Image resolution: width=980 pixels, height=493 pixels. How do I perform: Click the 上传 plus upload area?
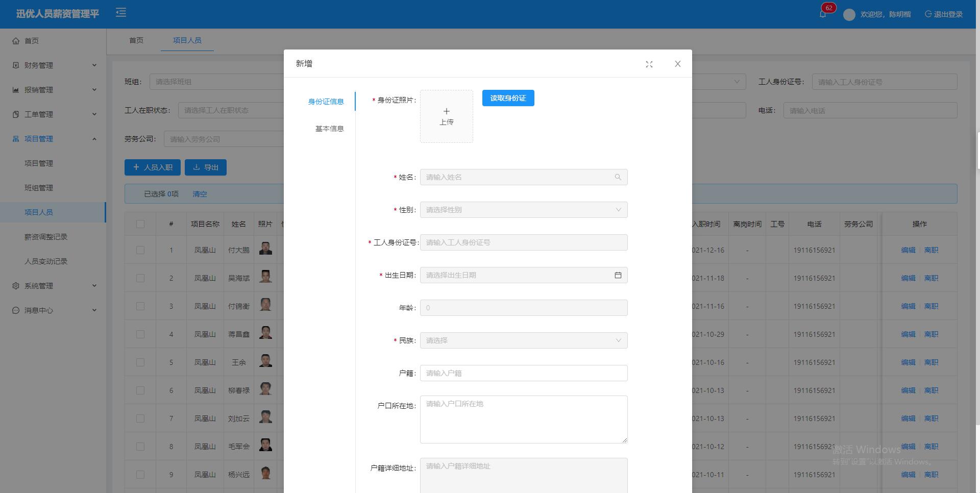pyautogui.click(x=447, y=116)
